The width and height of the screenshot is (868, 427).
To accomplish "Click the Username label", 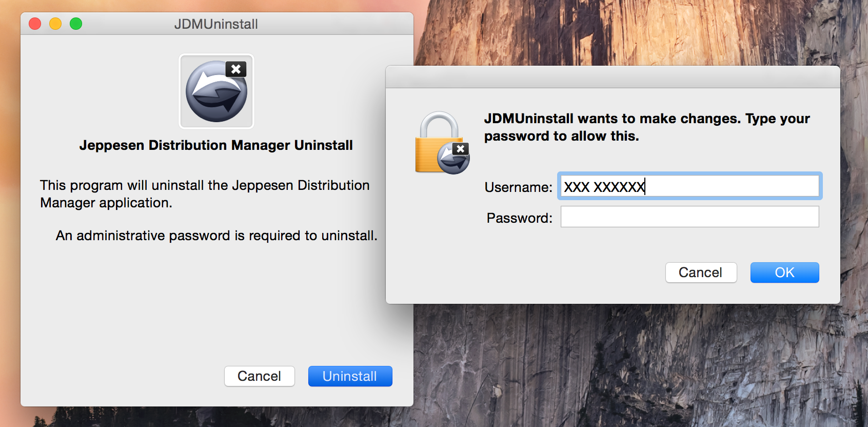I will tap(518, 187).
